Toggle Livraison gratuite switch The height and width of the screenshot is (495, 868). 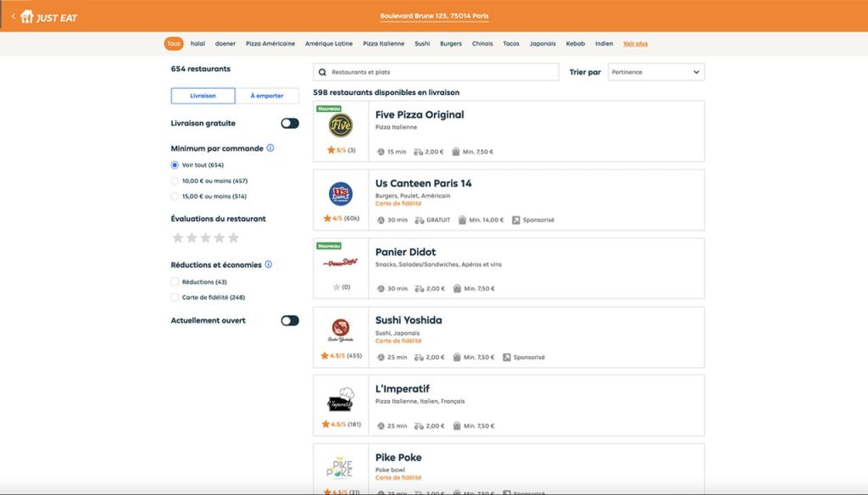point(290,123)
